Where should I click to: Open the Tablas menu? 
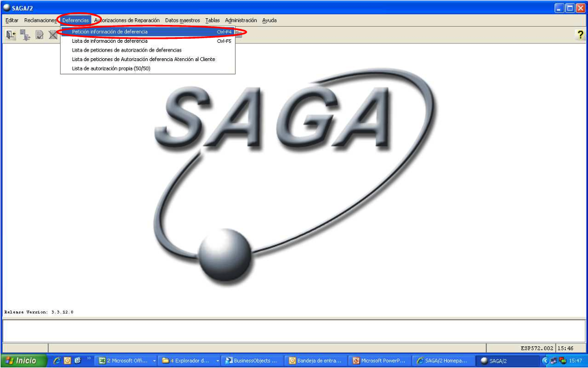[x=213, y=20]
